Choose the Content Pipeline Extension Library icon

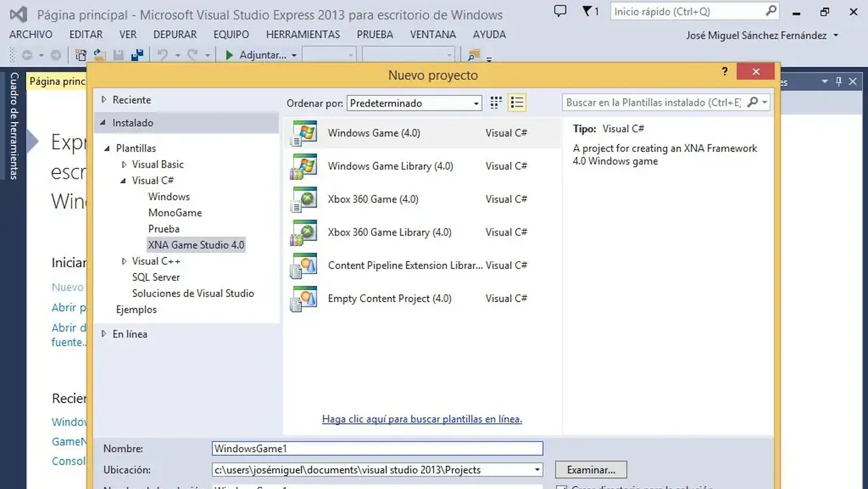pos(303,265)
